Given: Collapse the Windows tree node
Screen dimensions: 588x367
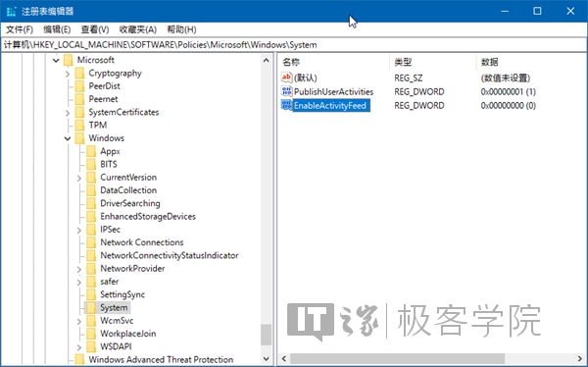Looking at the screenshot, I should (x=68, y=138).
